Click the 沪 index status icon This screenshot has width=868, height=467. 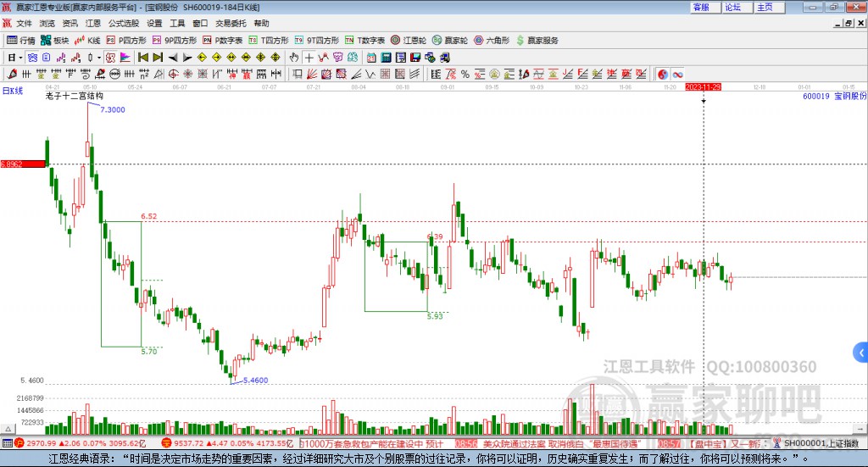coord(19,443)
